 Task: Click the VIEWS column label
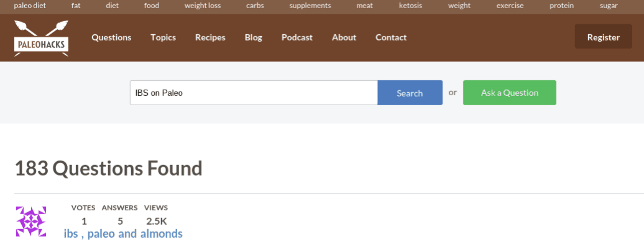155,208
